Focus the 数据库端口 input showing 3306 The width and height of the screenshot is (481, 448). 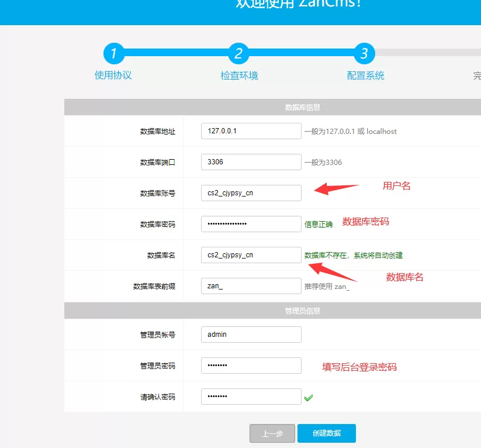pyautogui.click(x=251, y=162)
